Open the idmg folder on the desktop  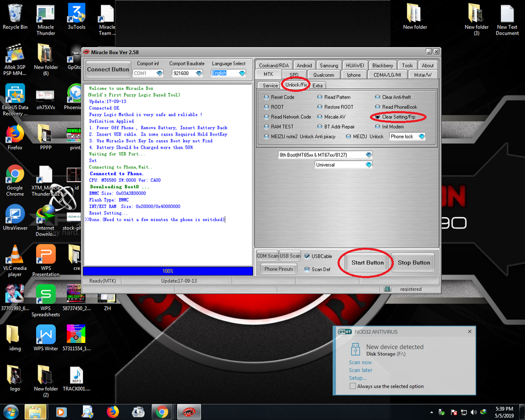(x=15, y=338)
